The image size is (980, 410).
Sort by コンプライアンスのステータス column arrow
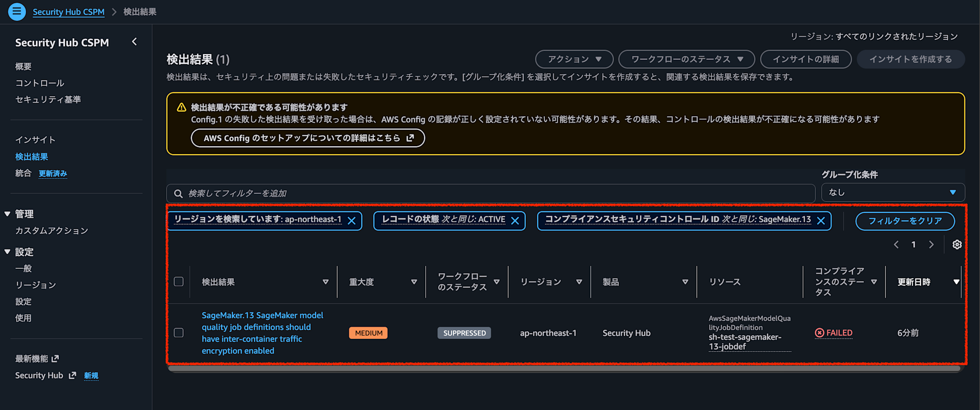[x=874, y=282]
